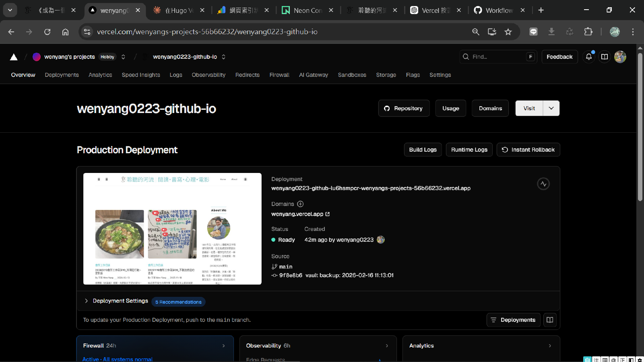This screenshot has width=644, height=362.
Task: Open the project switcher for wenyang0223-github-io
Action: coord(224,57)
